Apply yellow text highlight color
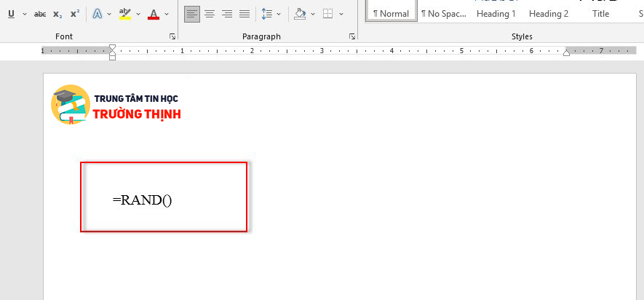Screen dimensions: 644x300 [125, 14]
